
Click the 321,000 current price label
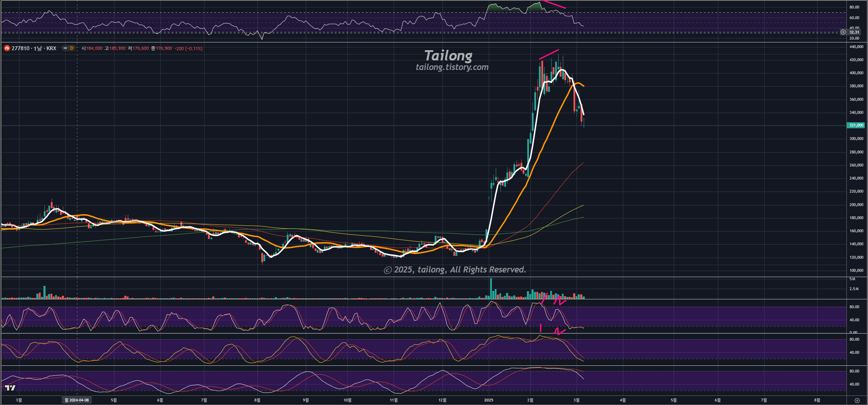pos(856,125)
